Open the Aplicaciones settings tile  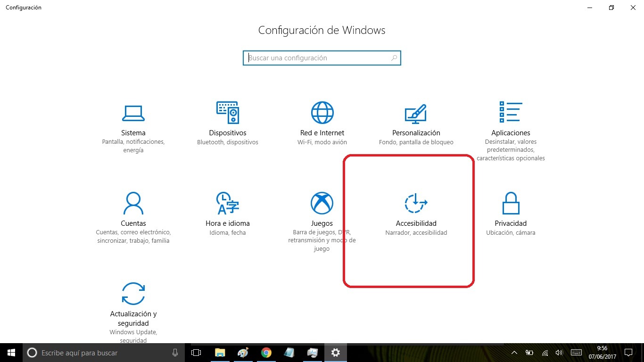(x=511, y=132)
